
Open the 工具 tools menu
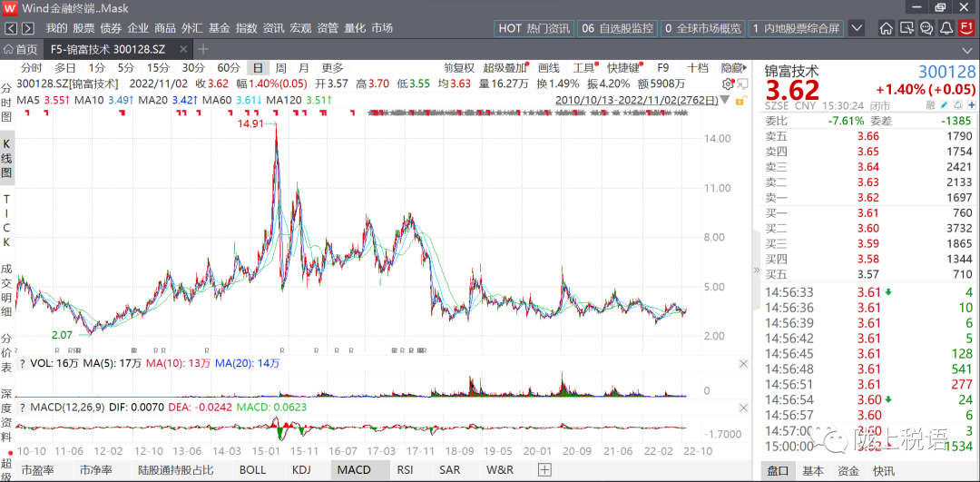point(585,68)
